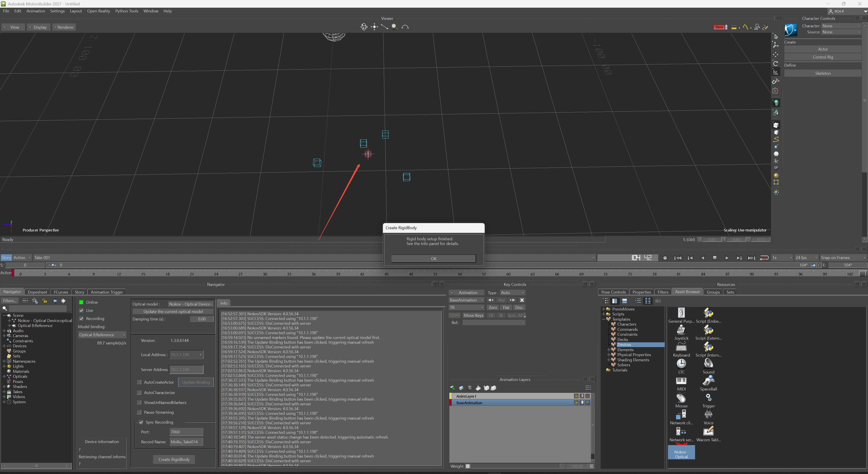Click the loop playback icon
Screen dimensions: 868x474
click(x=764, y=258)
